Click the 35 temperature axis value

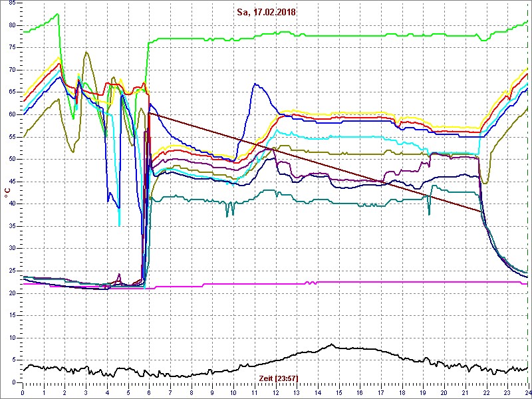pos(12,226)
